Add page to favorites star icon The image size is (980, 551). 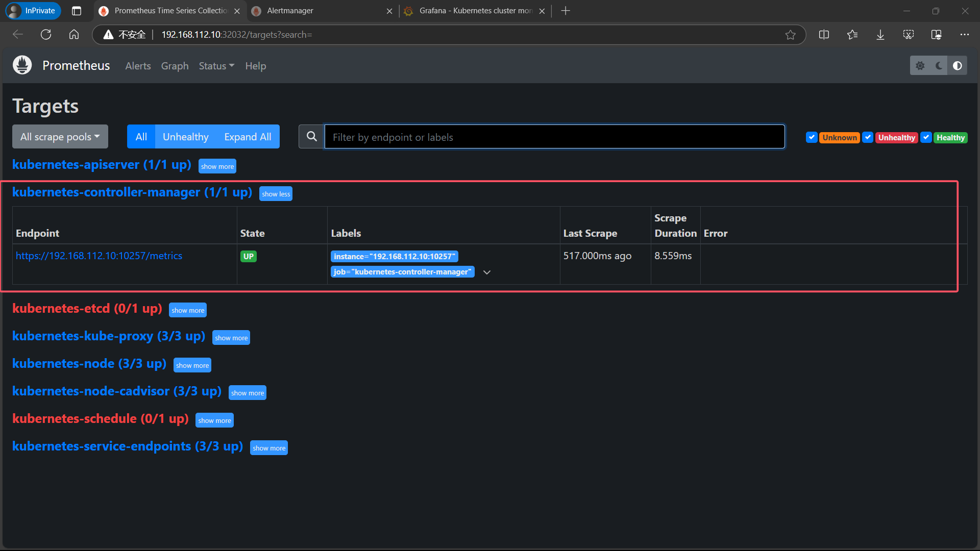click(x=790, y=35)
